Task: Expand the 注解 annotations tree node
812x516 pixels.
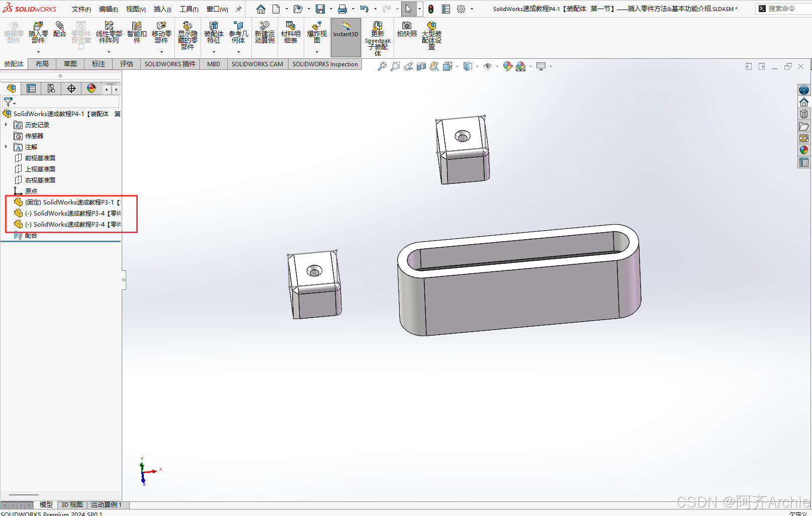Action: pyautogui.click(x=6, y=147)
